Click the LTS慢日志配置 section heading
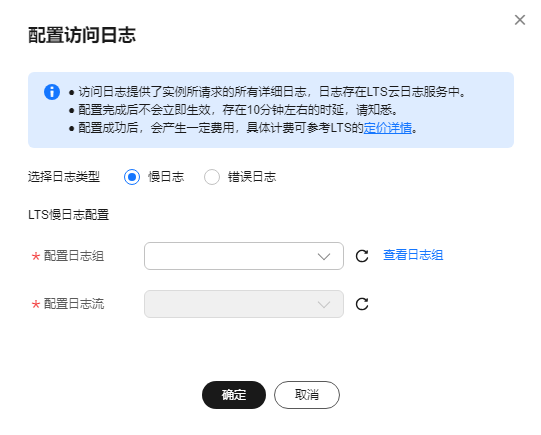The height and width of the screenshot is (435, 541). click(68, 215)
